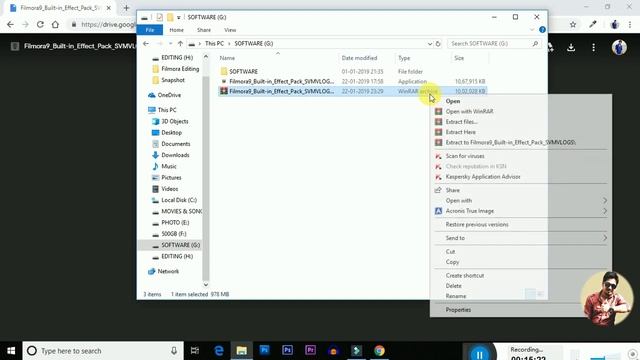
Task: Click Chrome reload button
Action: [40, 24]
